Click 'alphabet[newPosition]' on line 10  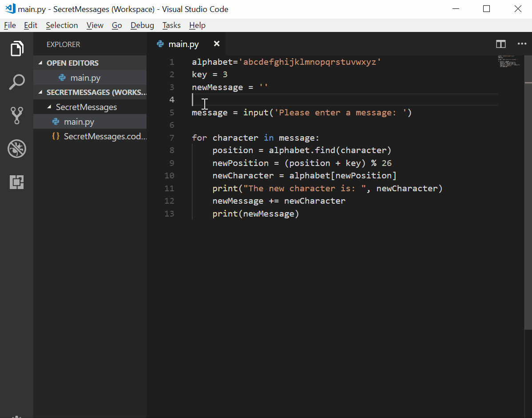pyautogui.click(x=343, y=176)
